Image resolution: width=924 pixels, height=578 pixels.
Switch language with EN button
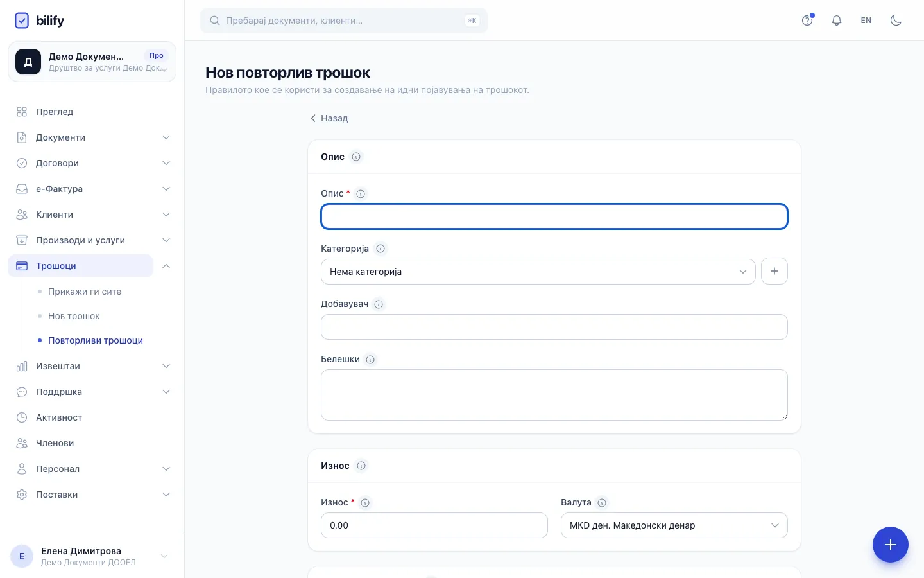[x=866, y=21]
